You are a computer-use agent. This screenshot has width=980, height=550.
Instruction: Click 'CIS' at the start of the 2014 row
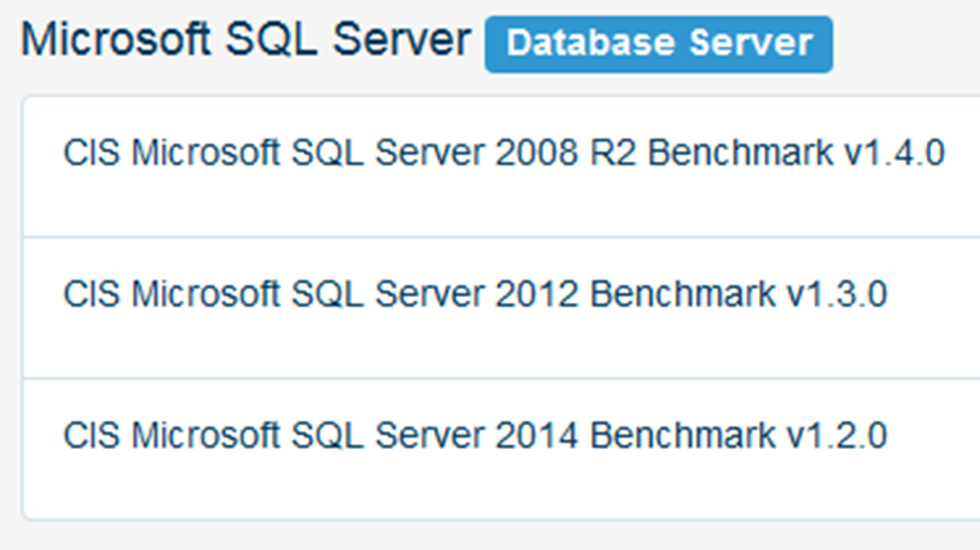92,436
